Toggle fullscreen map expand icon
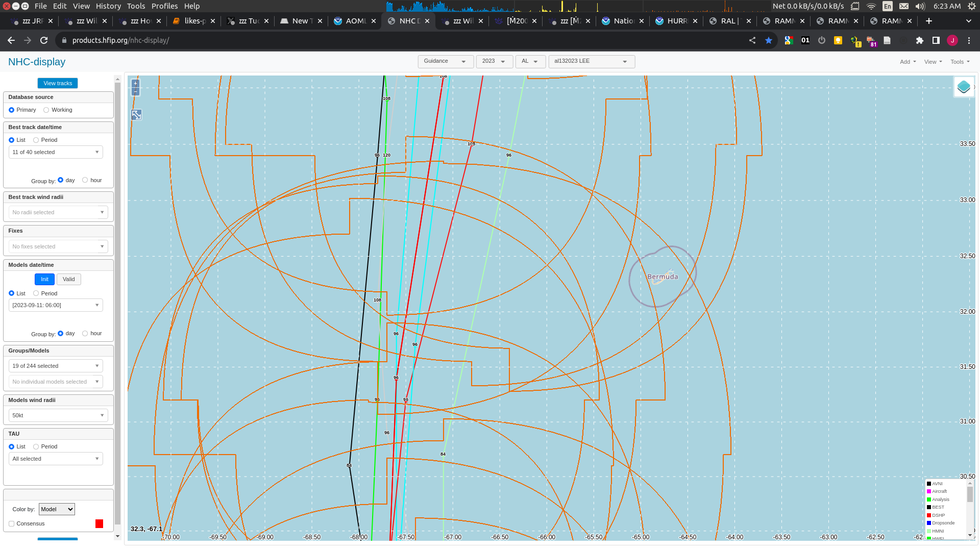The image size is (980, 551). tap(136, 115)
